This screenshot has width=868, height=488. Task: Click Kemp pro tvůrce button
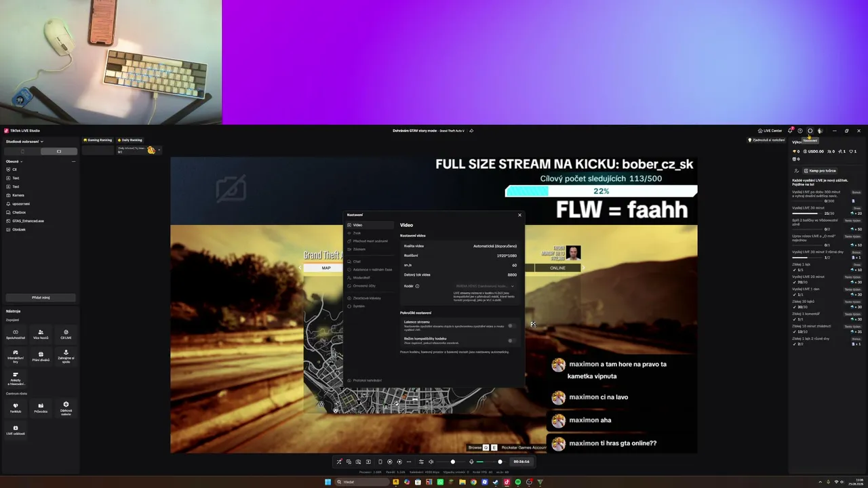pyautogui.click(x=818, y=171)
